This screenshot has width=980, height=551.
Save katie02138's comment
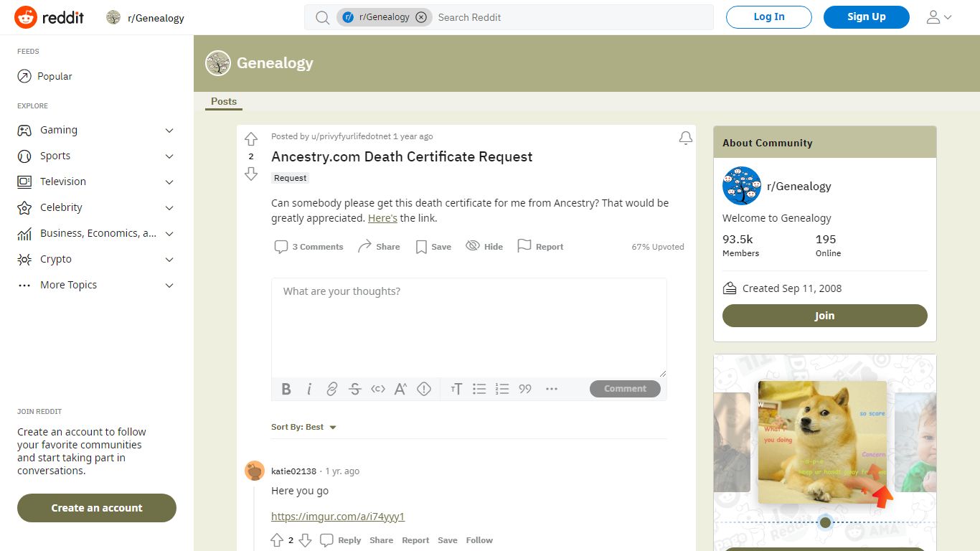[448, 540]
